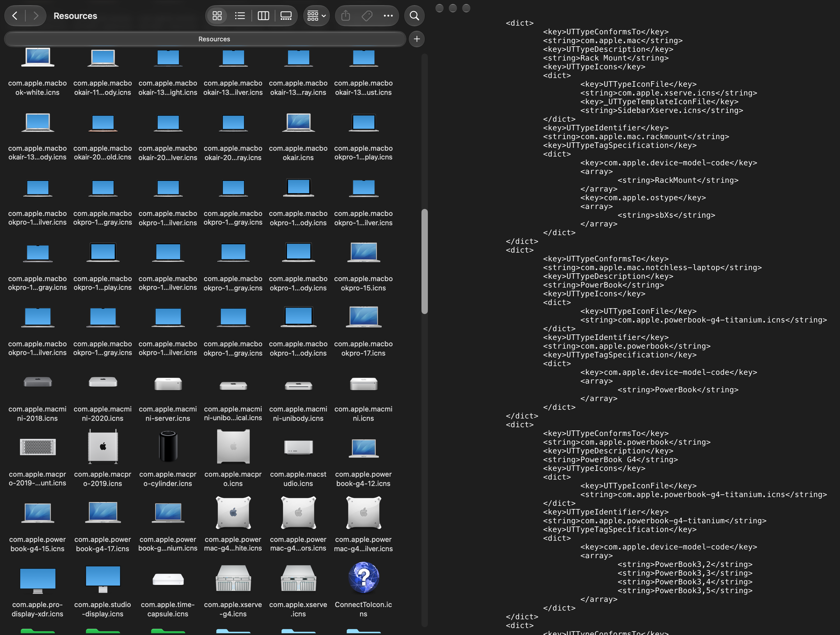The image size is (840, 635).
Task: Open the More actions ellipsis menu
Action: tap(388, 16)
